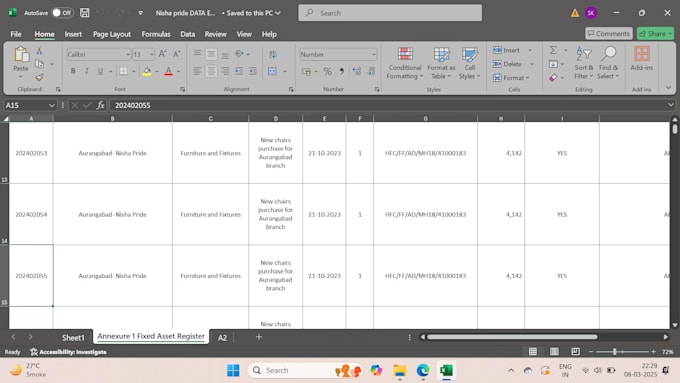Click the Decrease Decimal icon
The width and height of the screenshot is (680, 383).
point(371,72)
